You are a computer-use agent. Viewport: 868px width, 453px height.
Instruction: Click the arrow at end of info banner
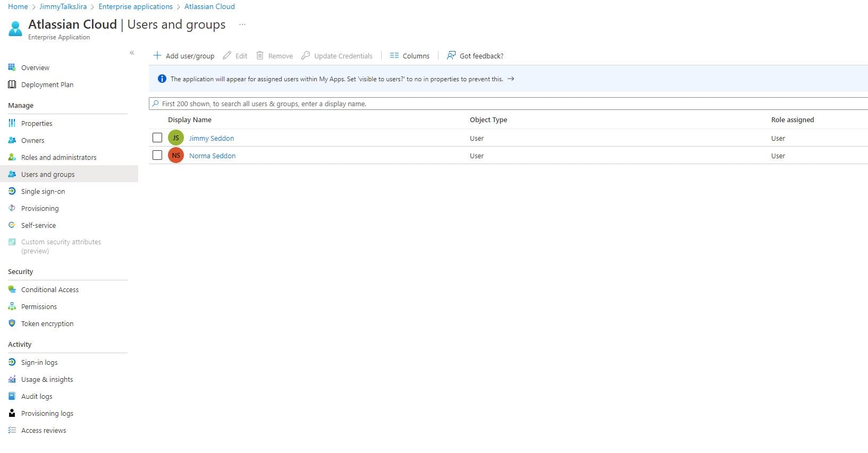[511, 79]
